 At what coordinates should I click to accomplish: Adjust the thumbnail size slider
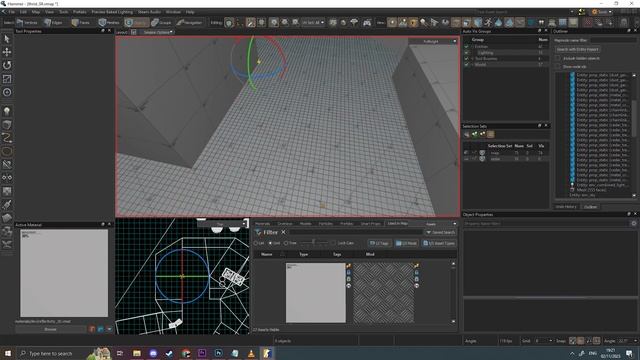[313, 242]
